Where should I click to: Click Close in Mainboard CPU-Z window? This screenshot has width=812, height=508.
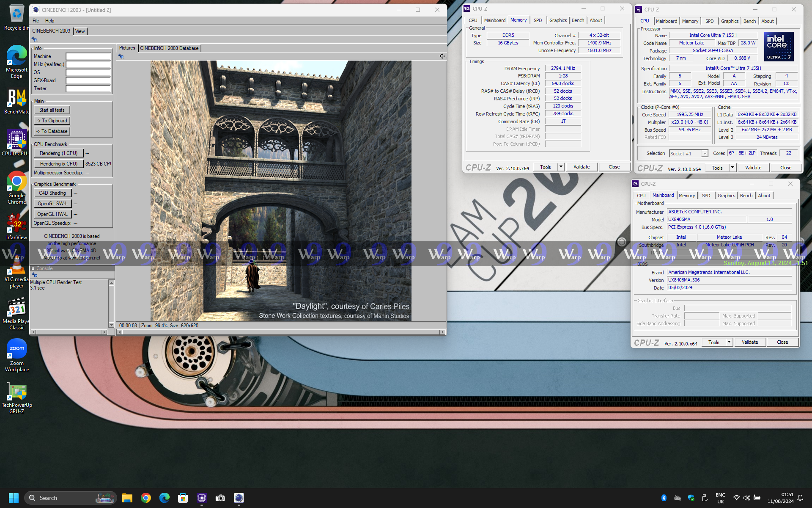782,342
